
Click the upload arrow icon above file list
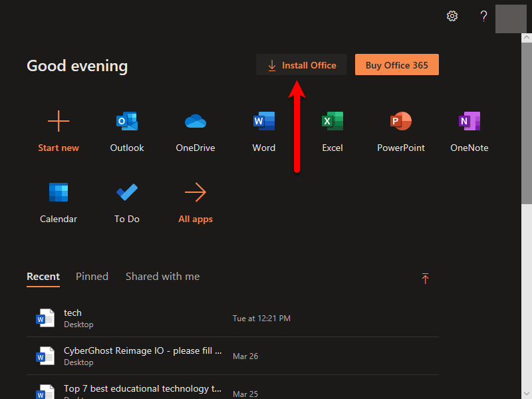(425, 278)
